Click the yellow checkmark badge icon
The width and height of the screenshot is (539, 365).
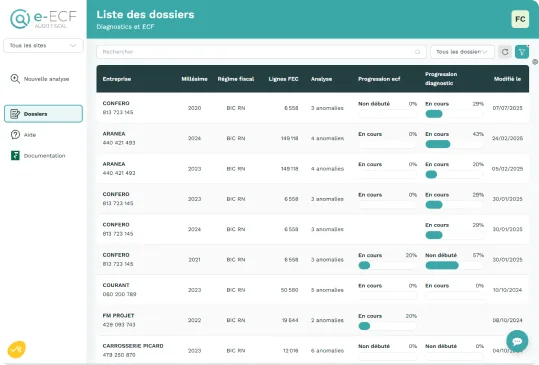tap(16, 349)
